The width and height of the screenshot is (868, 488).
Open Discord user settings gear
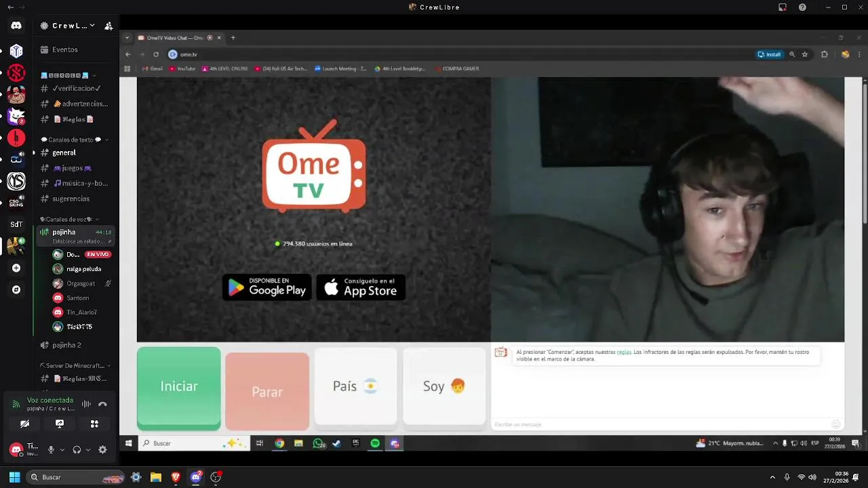click(x=102, y=449)
